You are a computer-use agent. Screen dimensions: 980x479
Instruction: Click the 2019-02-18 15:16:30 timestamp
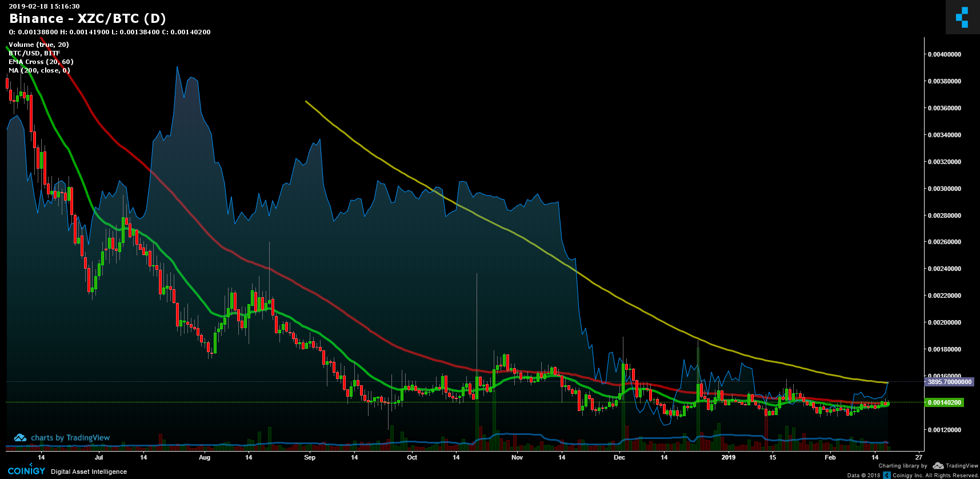[44, 6]
